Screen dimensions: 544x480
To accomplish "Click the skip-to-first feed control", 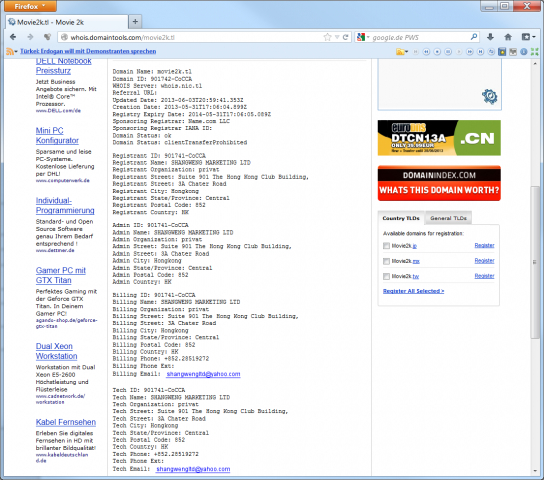I will click(416, 52).
